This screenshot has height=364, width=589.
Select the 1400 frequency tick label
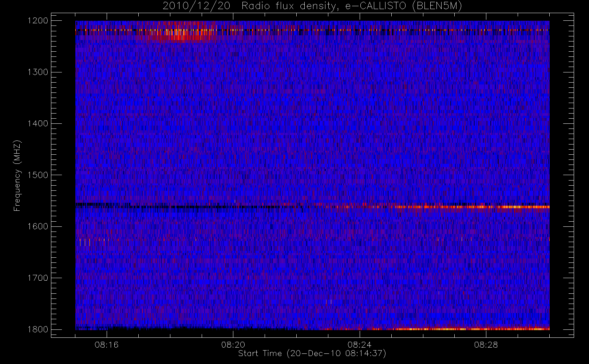(x=38, y=124)
